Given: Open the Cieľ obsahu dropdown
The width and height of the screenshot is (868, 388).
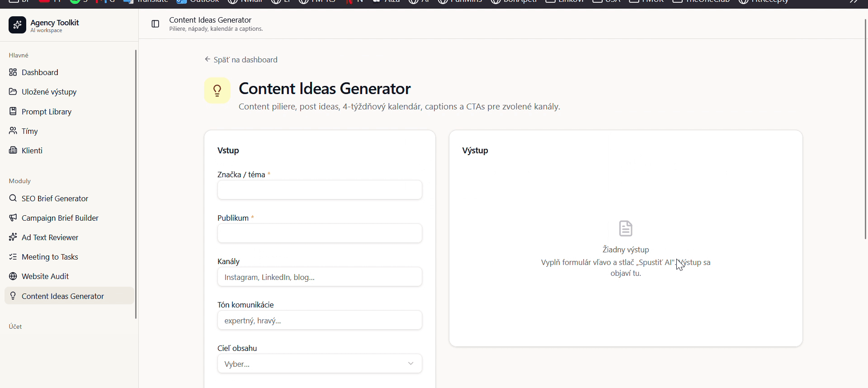Looking at the screenshot, I should click(x=320, y=364).
